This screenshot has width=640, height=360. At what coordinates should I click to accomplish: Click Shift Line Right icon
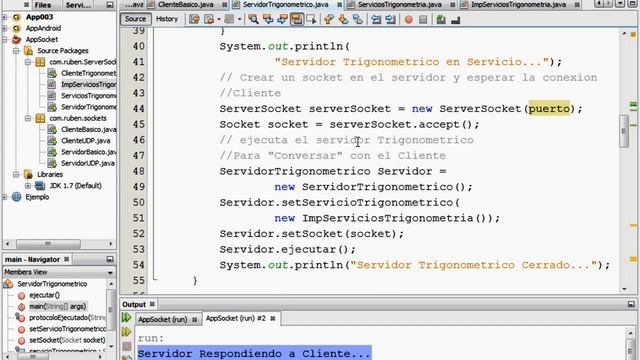390,19
